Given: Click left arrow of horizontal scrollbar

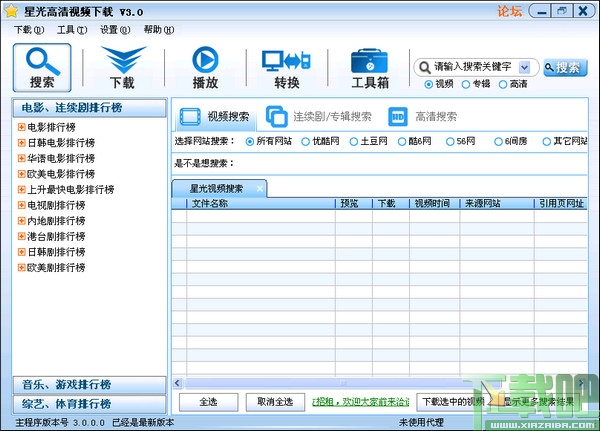Looking at the screenshot, I should click(177, 383).
